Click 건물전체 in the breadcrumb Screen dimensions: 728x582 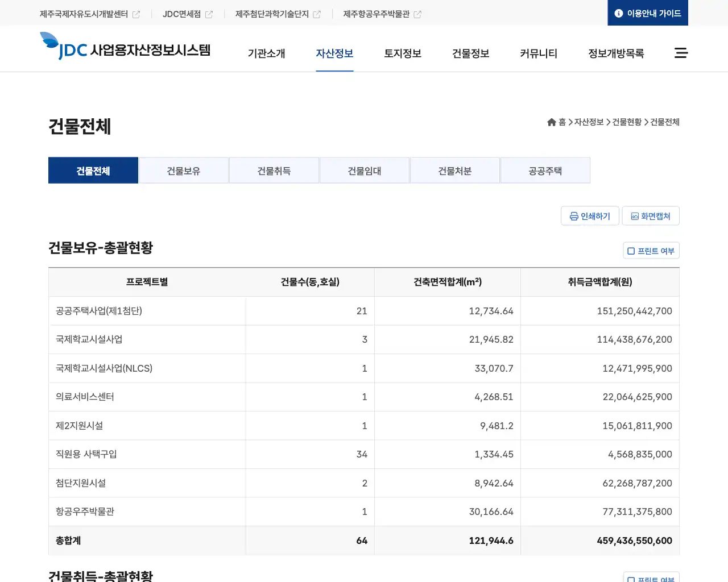coord(665,122)
